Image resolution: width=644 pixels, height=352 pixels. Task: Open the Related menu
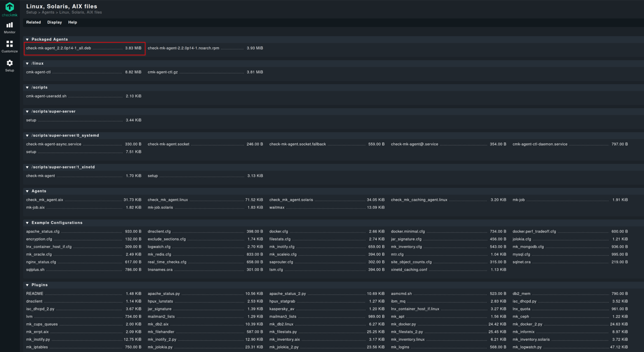pyautogui.click(x=33, y=22)
